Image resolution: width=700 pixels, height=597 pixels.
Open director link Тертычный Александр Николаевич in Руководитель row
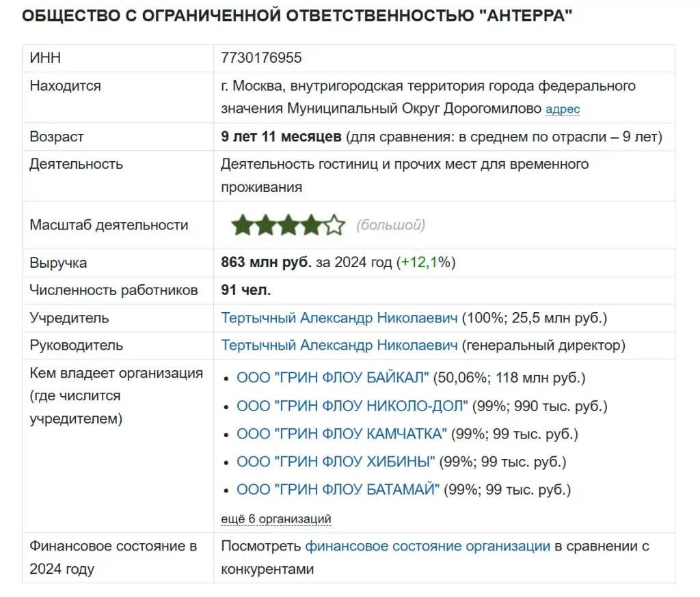339,346
